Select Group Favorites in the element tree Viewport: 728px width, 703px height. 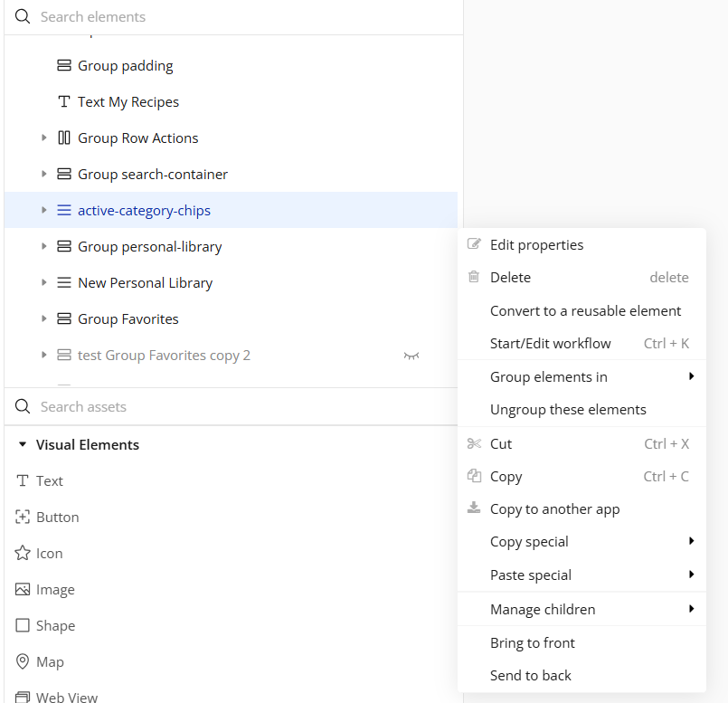click(x=128, y=318)
